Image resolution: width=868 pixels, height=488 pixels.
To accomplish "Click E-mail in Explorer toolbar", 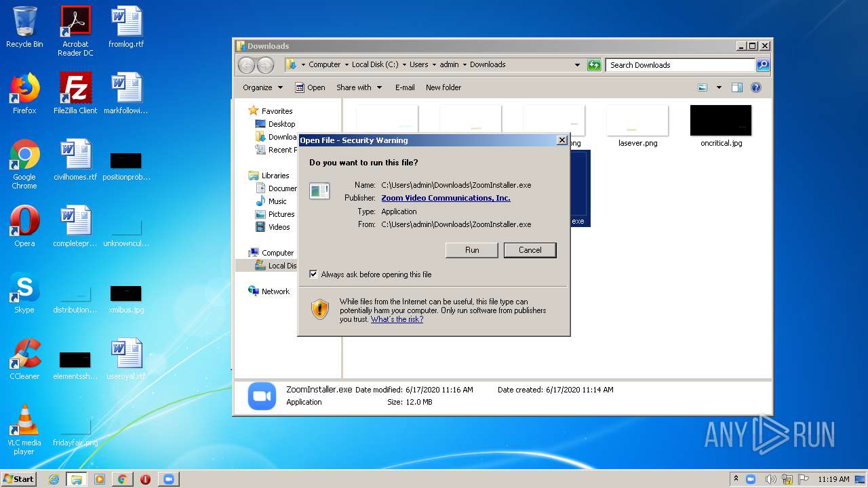I will [x=405, y=87].
